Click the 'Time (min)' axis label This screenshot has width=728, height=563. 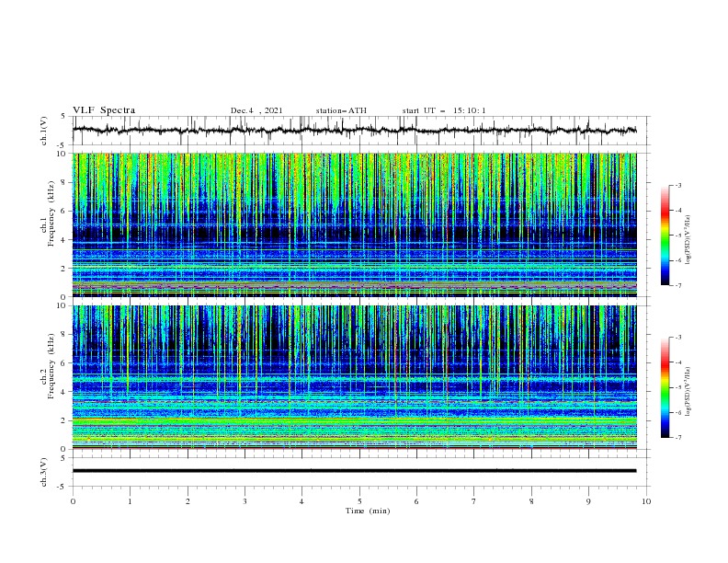point(368,511)
